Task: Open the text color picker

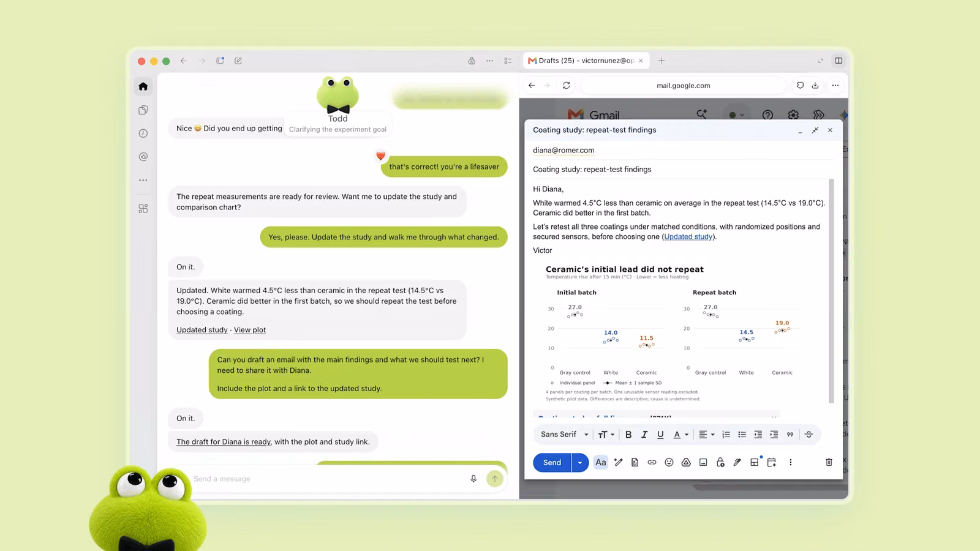Action: pyautogui.click(x=680, y=435)
